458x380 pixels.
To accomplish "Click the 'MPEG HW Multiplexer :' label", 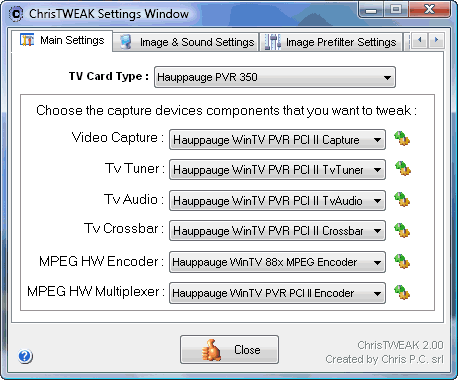I will 96,291.
